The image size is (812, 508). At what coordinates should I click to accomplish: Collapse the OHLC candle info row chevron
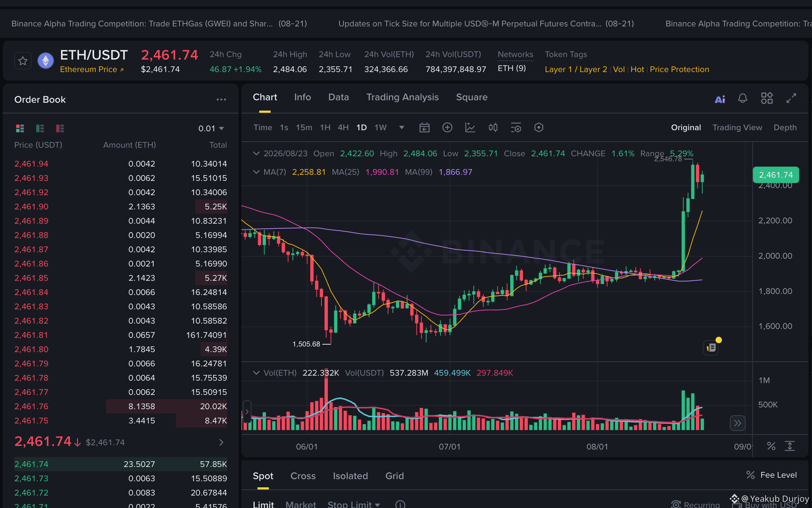click(x=256, y=153)
